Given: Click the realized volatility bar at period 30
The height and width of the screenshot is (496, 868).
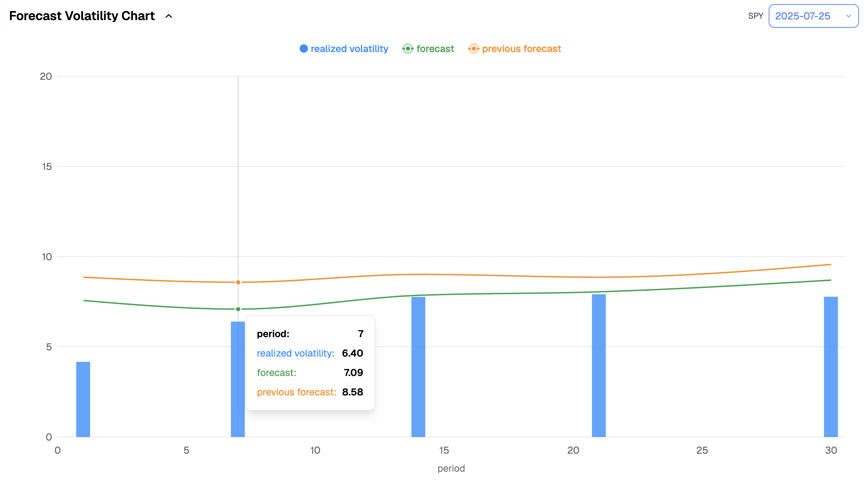Looking at the screenshot, I should [831, 367].
